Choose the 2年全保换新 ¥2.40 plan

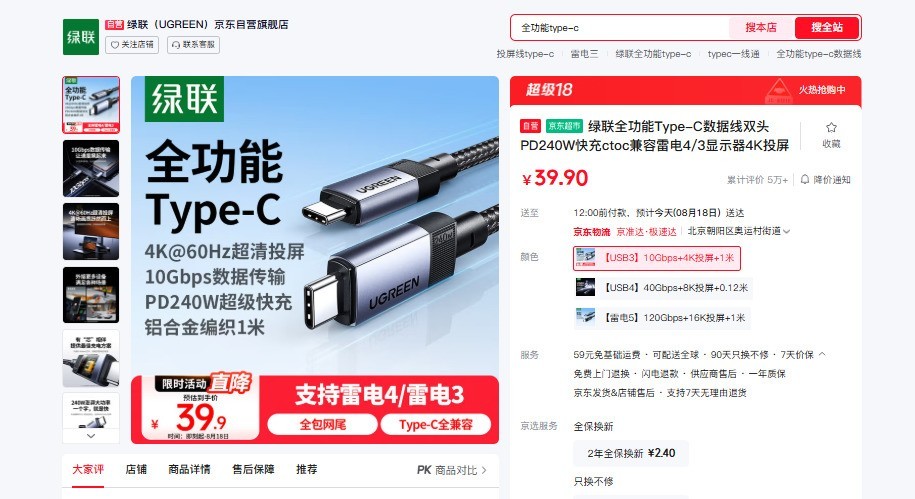click(631, 453)
